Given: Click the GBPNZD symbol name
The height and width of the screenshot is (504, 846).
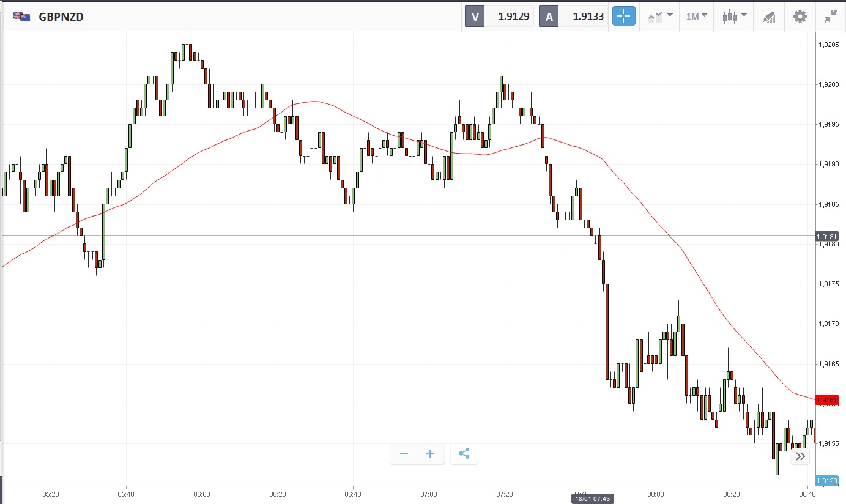Looking at the screenshot, I should tap(61, 17).
